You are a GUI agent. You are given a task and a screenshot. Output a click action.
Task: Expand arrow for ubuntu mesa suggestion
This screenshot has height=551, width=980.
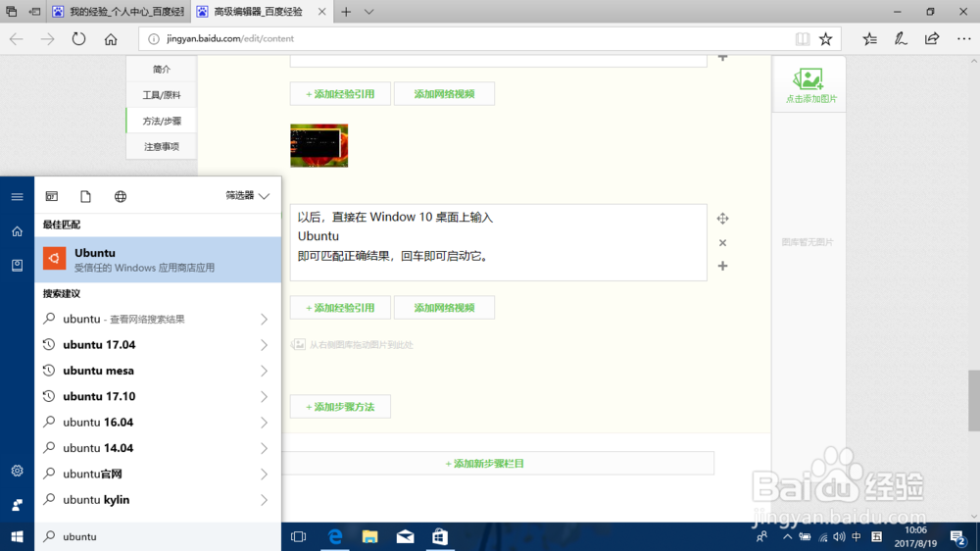265,371
